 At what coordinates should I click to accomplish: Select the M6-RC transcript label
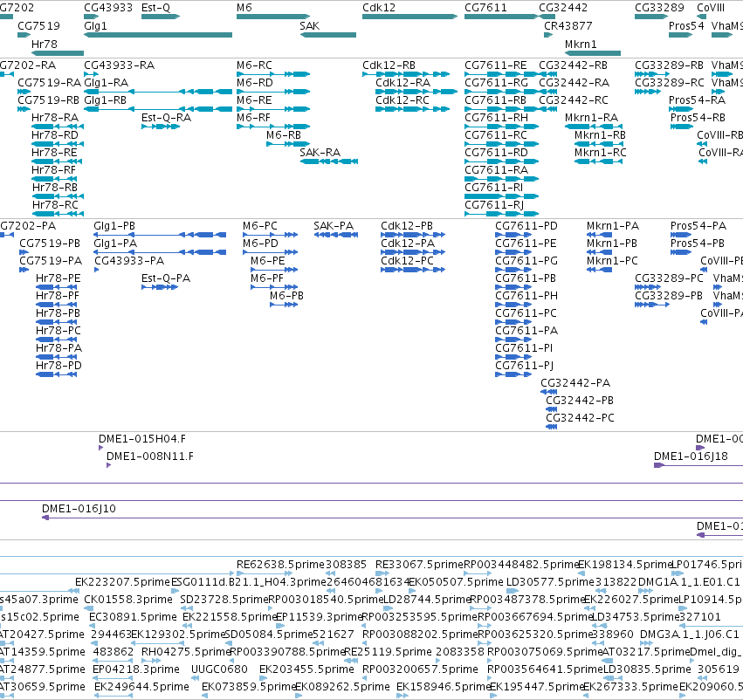(x=254, y=65)
